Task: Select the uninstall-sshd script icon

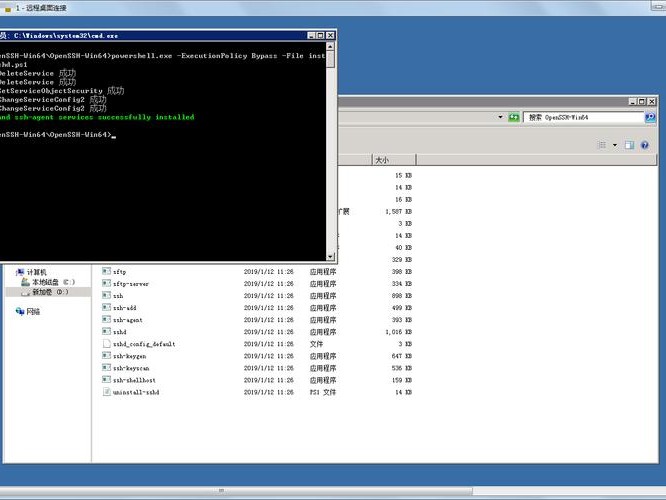Action: pos(106,392)
